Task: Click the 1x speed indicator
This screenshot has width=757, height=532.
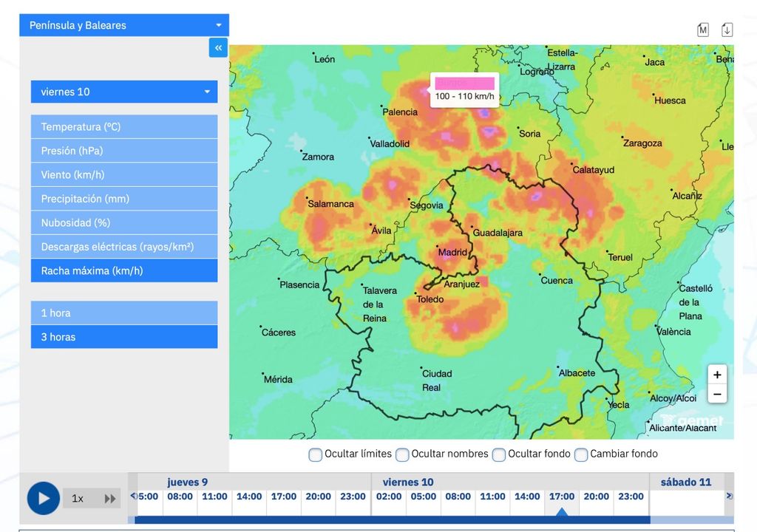Action: point(78,499)
